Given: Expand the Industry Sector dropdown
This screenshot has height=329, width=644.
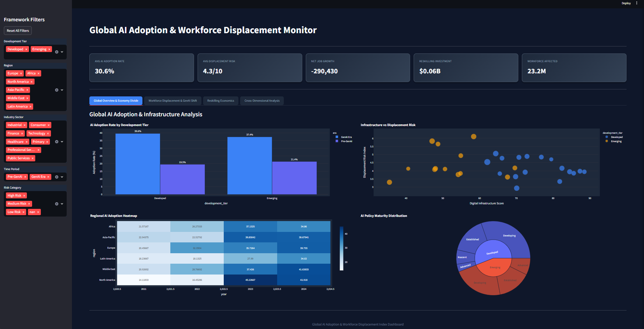Looking at the screenshot, I should click(x=62, y=142).
